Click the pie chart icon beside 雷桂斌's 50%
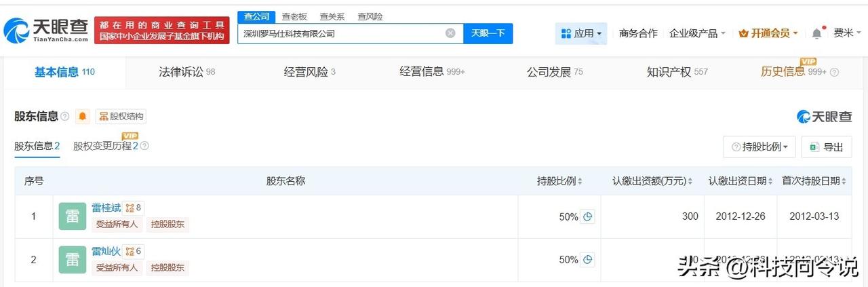Screen dimensions: 868x287 (x=587, y=217)
